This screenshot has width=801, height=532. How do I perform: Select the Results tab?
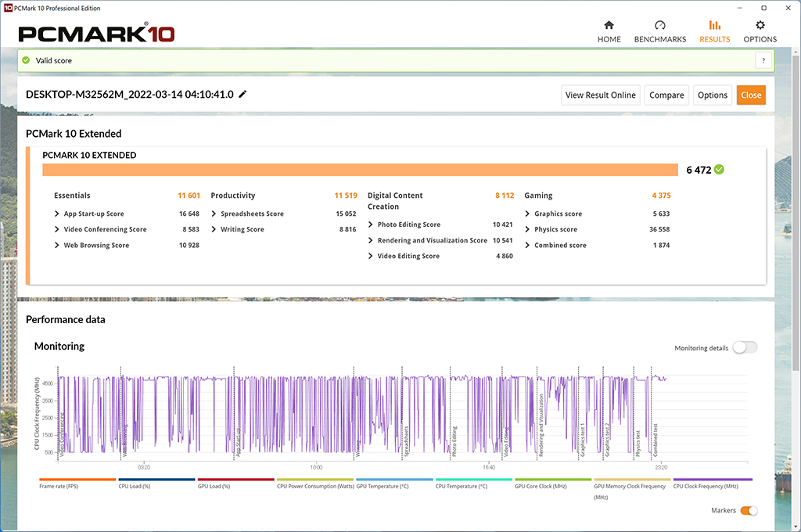point(715,31)
